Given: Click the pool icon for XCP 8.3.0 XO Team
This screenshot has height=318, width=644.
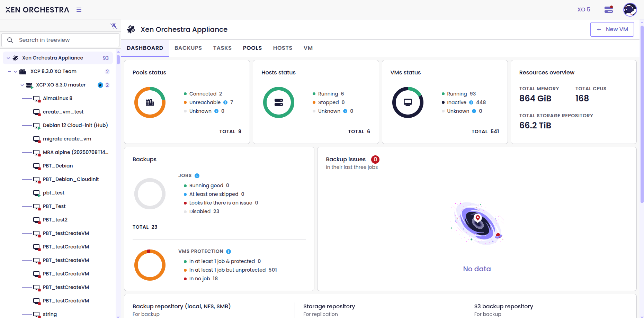Looking at the screenshot, I should [23, 71].
